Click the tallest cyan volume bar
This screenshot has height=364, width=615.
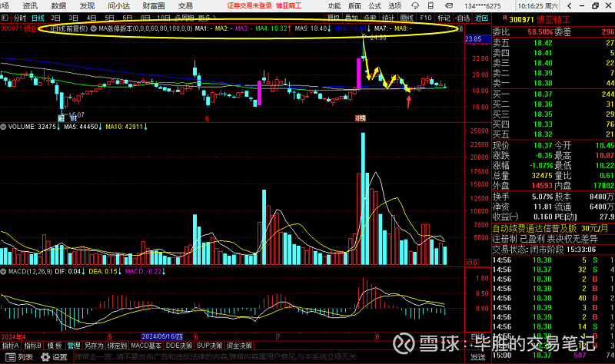point(363,198)
